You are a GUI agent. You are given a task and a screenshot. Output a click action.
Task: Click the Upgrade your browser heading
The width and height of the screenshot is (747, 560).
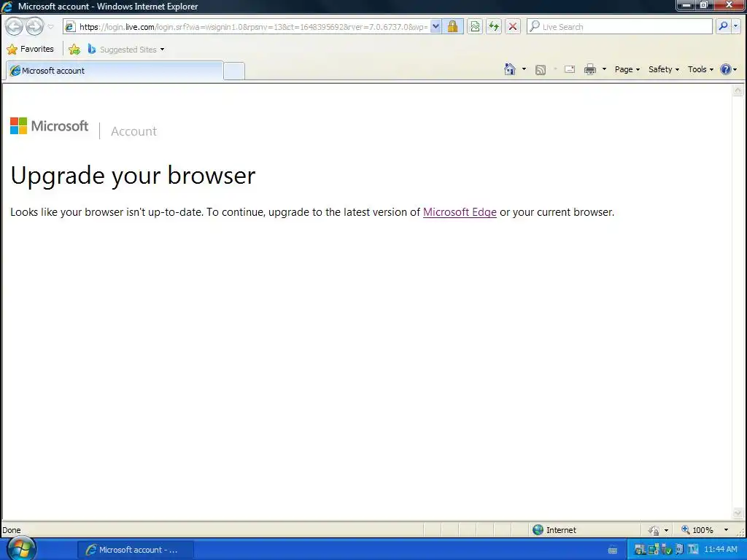133,176
